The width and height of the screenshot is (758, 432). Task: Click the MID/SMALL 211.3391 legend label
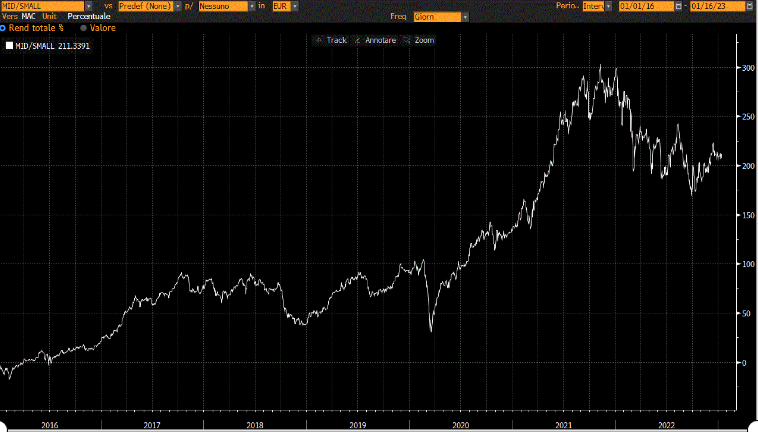55,46
